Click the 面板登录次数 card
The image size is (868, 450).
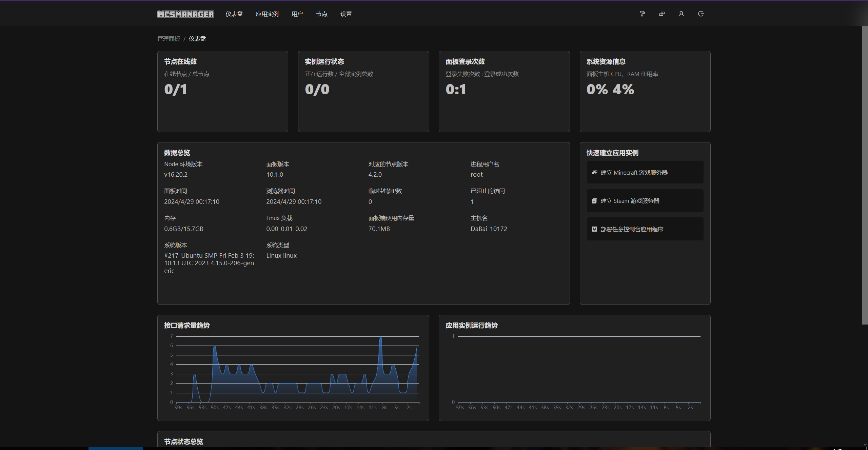tap(504, 92)
